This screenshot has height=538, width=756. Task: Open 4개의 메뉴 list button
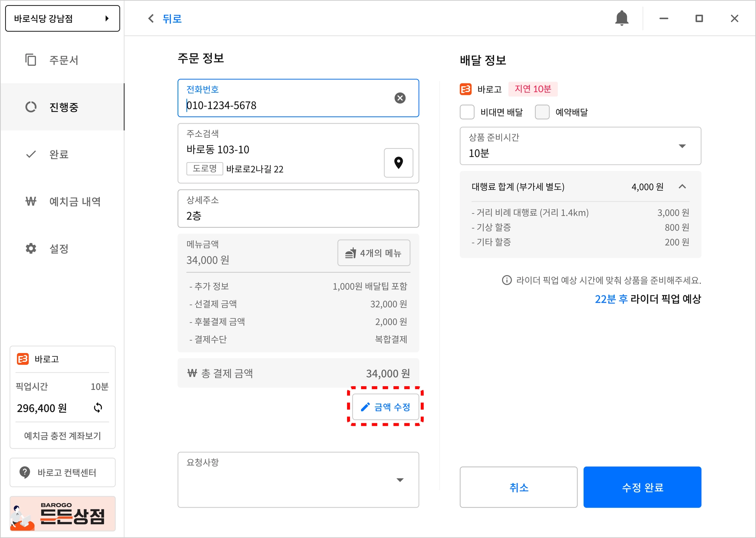[374, 253]
